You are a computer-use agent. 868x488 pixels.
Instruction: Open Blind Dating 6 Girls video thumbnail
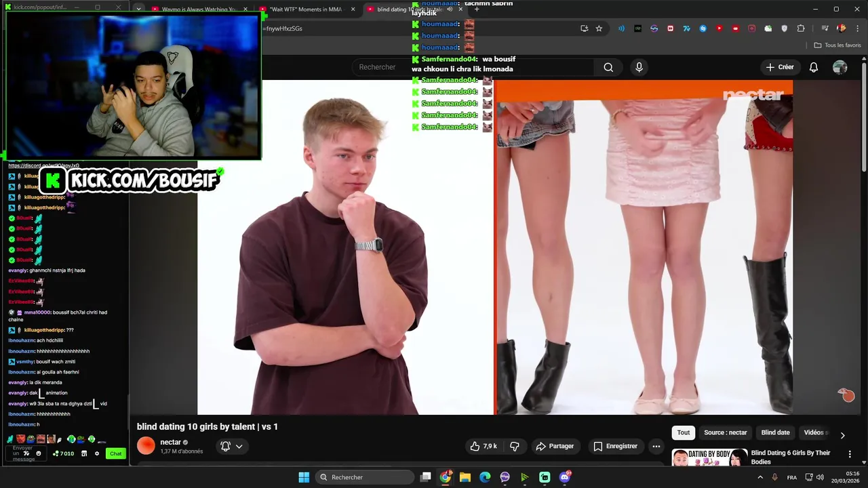tap(710, 457)
